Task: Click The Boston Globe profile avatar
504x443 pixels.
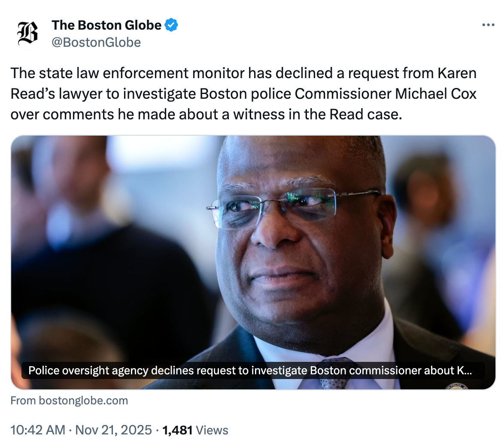Action: click(27, 33)
